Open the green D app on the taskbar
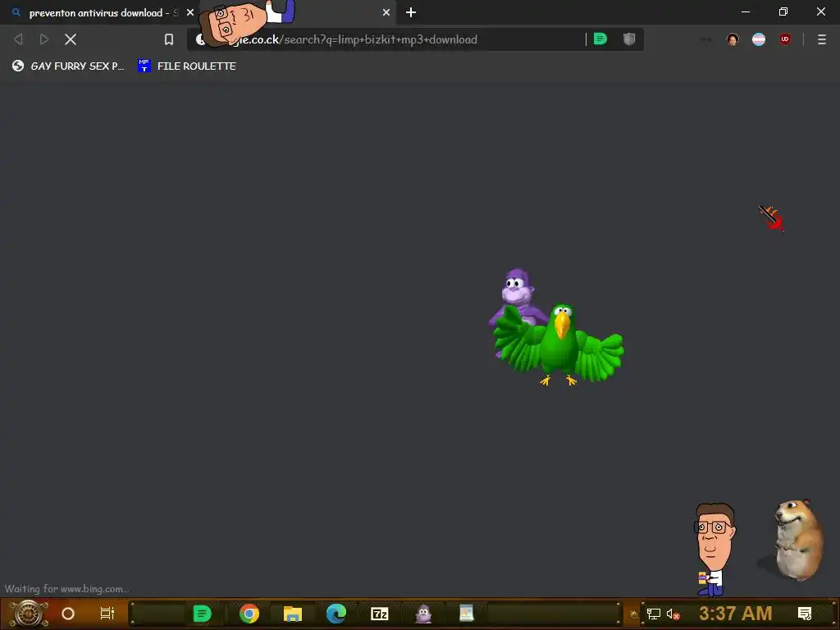 (x=202, y=614)
